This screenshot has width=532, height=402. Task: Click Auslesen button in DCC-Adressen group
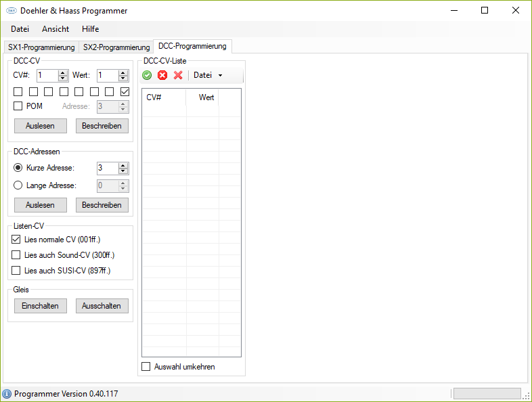pos(41,205)
